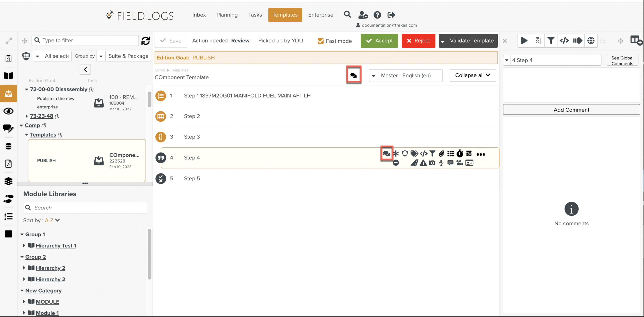The image size is (644, 317).
Task: Expand the 73-23-48 tree node
Action: click(27, 116)
